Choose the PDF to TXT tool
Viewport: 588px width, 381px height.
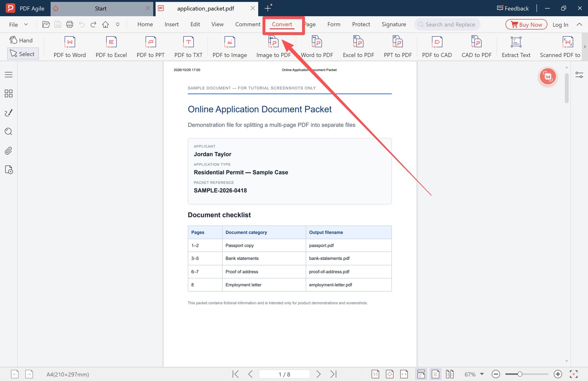point(188,47)
